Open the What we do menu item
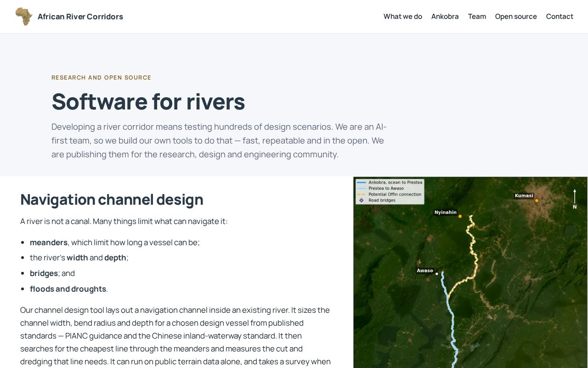This screenshot has height=368, width=588. 403,17
